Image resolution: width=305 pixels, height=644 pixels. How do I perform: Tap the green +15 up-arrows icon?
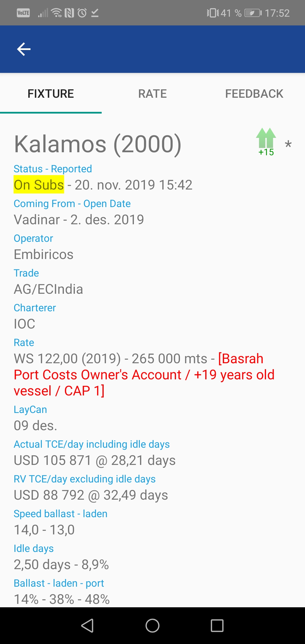pyautogui.click(x=266, y=142)
